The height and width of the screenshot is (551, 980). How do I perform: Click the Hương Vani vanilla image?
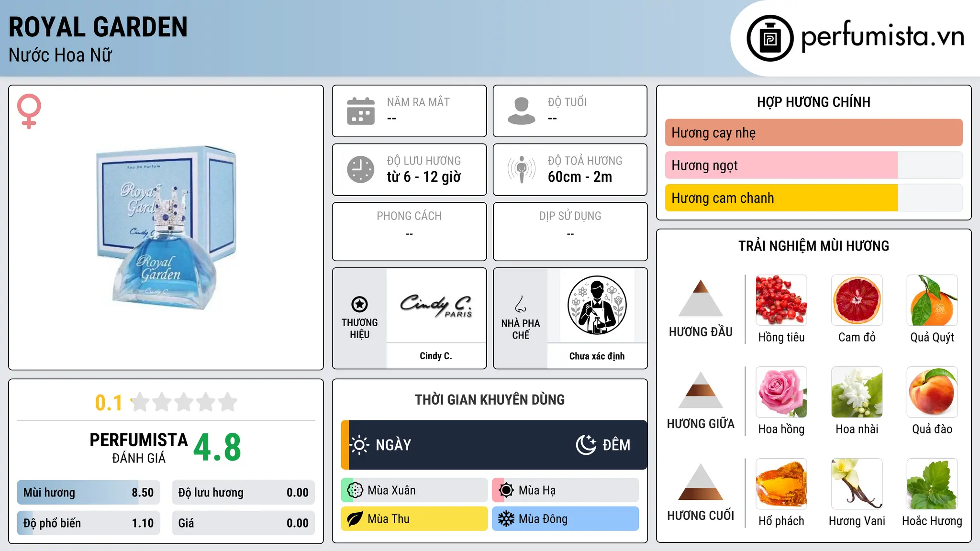[857, 484]
